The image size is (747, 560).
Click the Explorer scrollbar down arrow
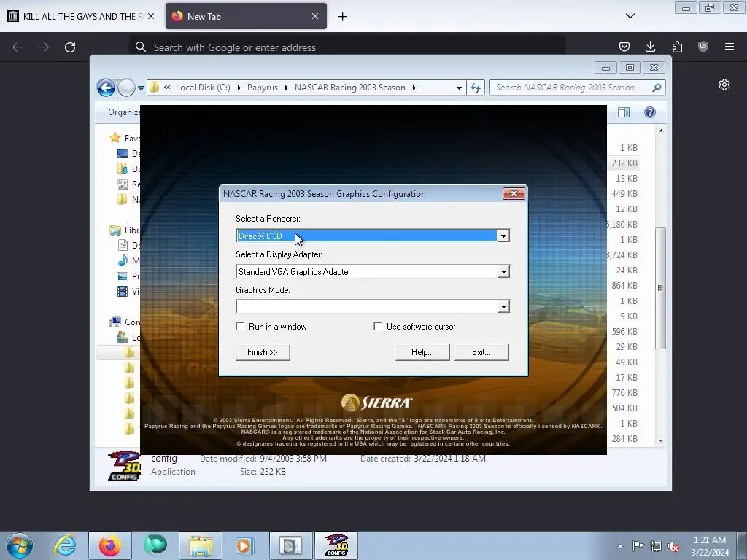point(661,441)
